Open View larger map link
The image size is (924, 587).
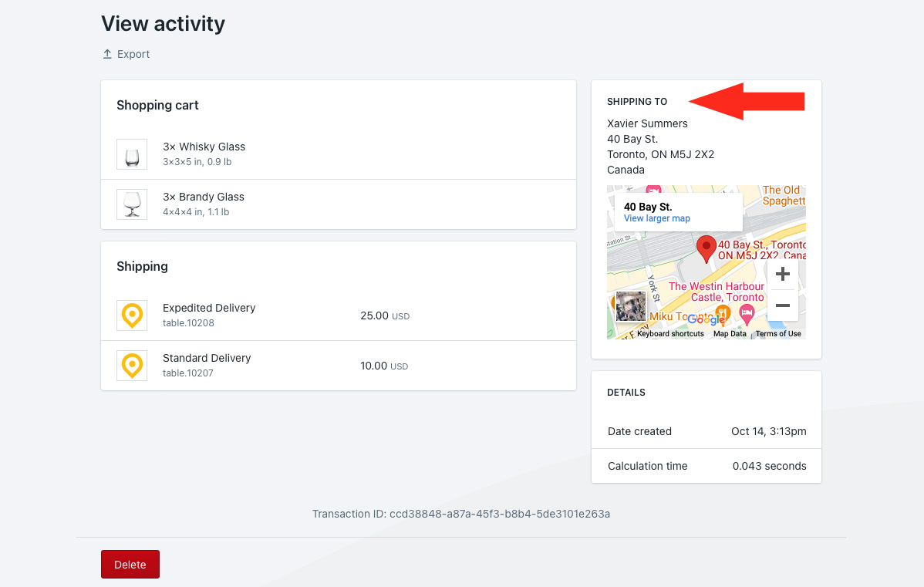[656, 218]
